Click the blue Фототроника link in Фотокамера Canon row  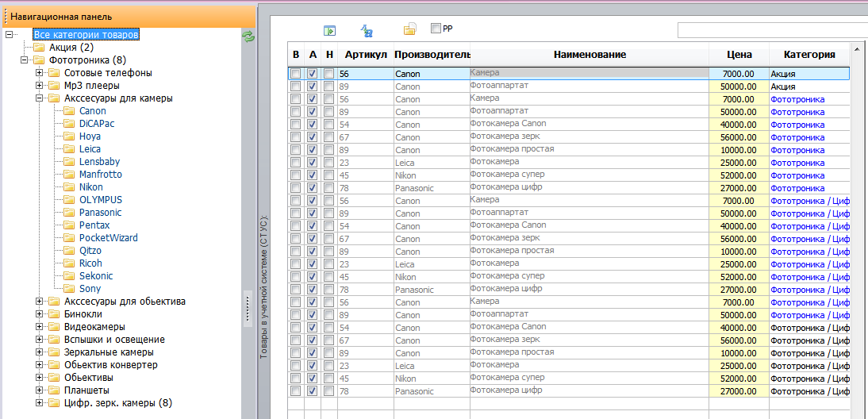click(797, 125)
